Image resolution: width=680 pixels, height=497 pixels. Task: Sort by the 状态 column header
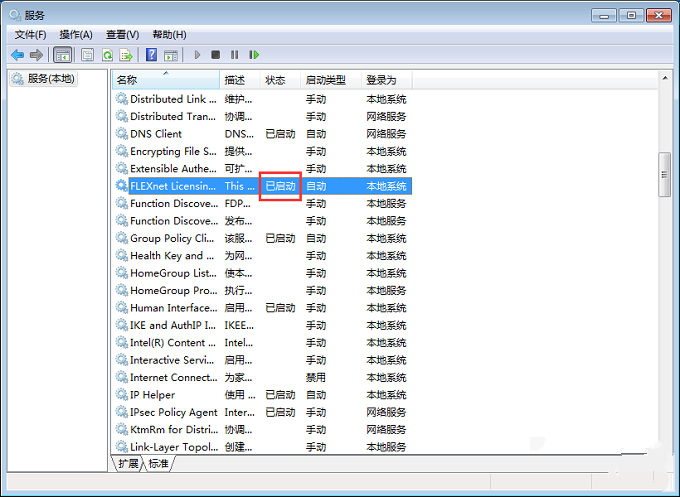[x=280, y=80]
